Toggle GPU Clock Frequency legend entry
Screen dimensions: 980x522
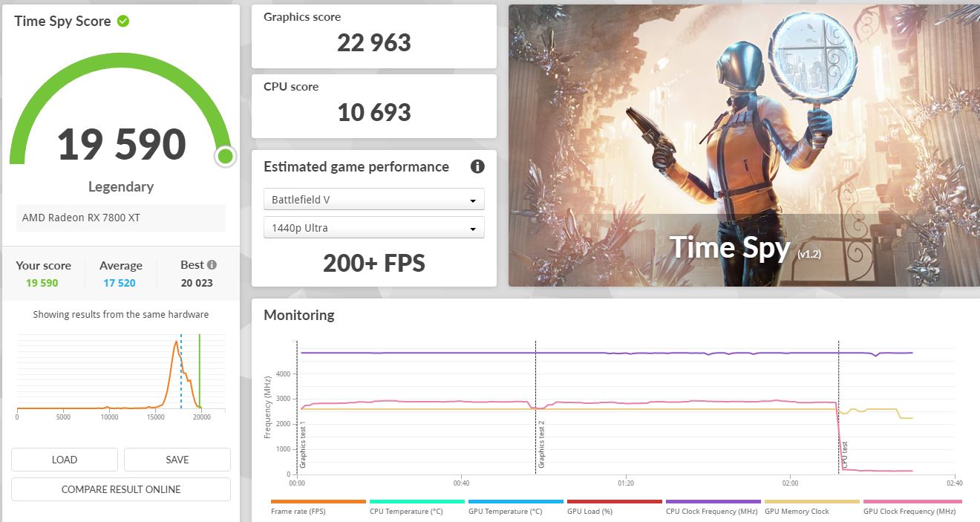click(912, 507)
